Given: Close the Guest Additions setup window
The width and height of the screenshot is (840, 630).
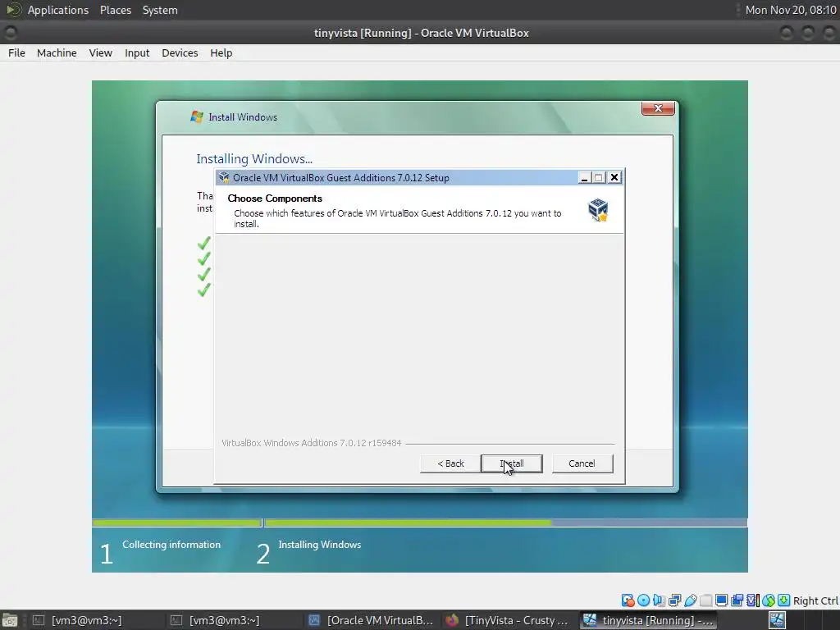Looking at the screenshot, I should click(x=614, y=177).
